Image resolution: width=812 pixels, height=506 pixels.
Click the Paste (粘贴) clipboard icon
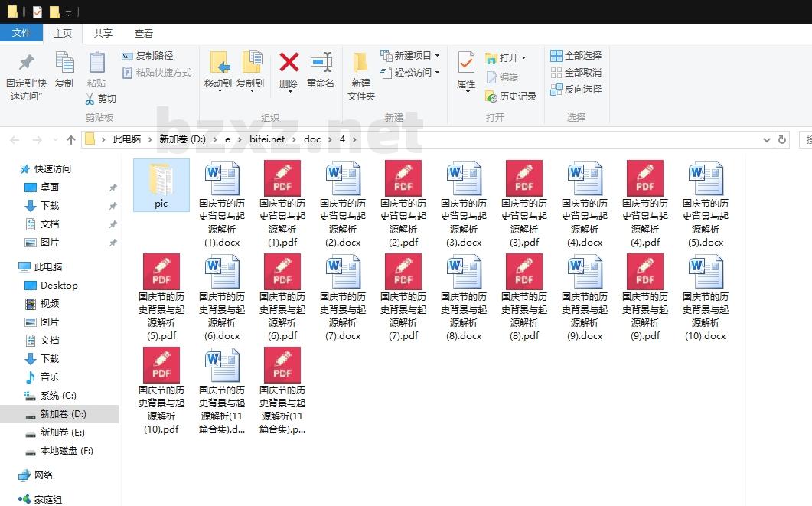96,64
